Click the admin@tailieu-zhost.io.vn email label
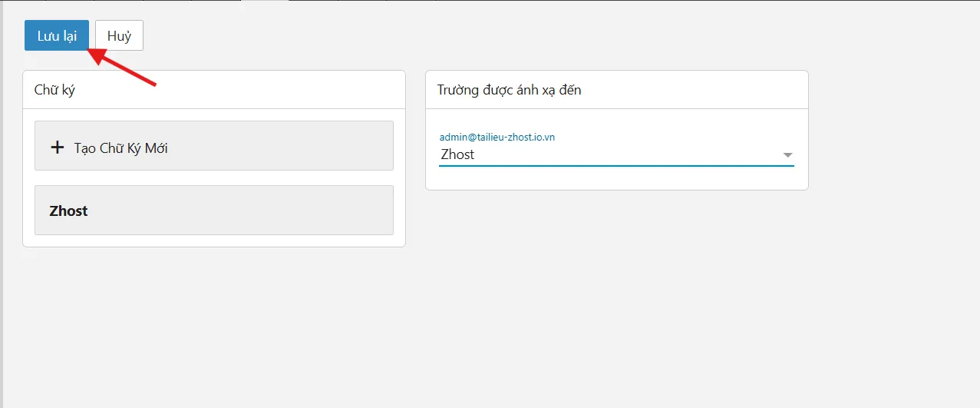This screenshot has width=980, height=408. pos(497,137)
